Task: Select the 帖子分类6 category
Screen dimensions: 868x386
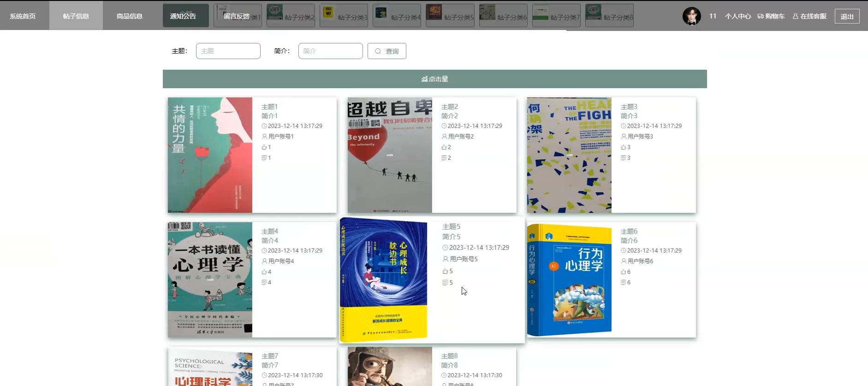Action: click(x=503, y=16)
